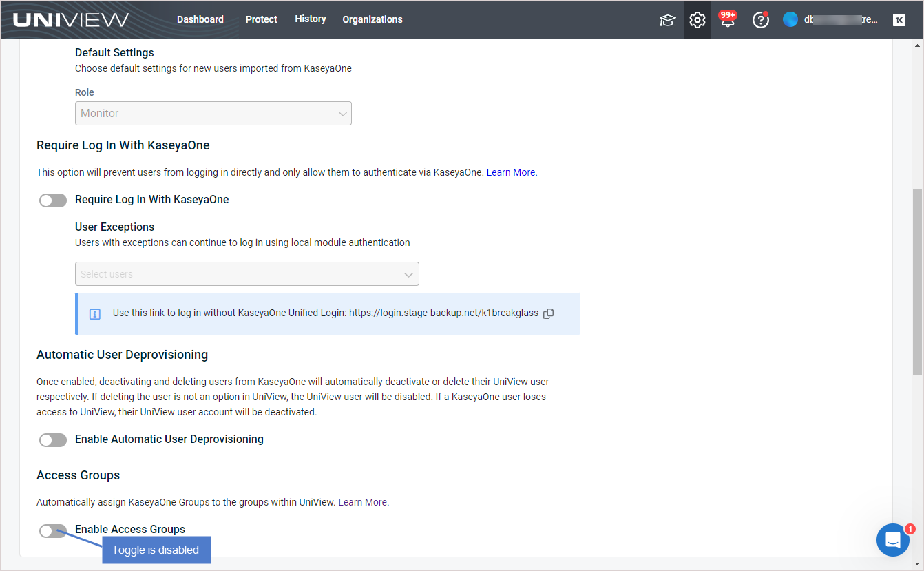Image resolution: width=924 pixels, height=571 pixels.
Task: Open the chat support bubble
Action: point(893,540)
